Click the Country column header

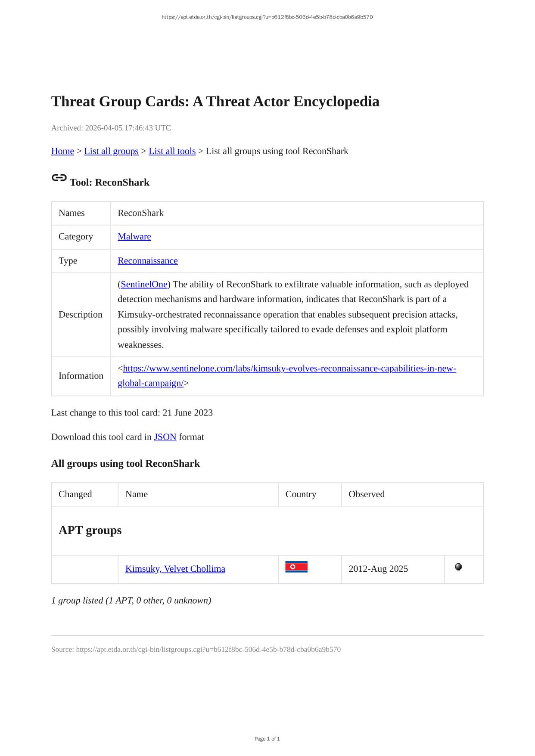coord(301,494)
